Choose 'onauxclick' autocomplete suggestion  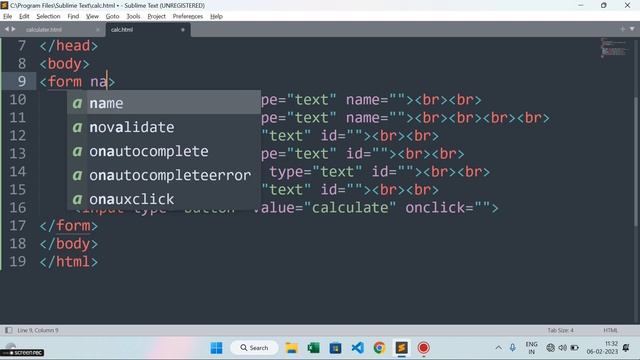(x=164, y=199)
